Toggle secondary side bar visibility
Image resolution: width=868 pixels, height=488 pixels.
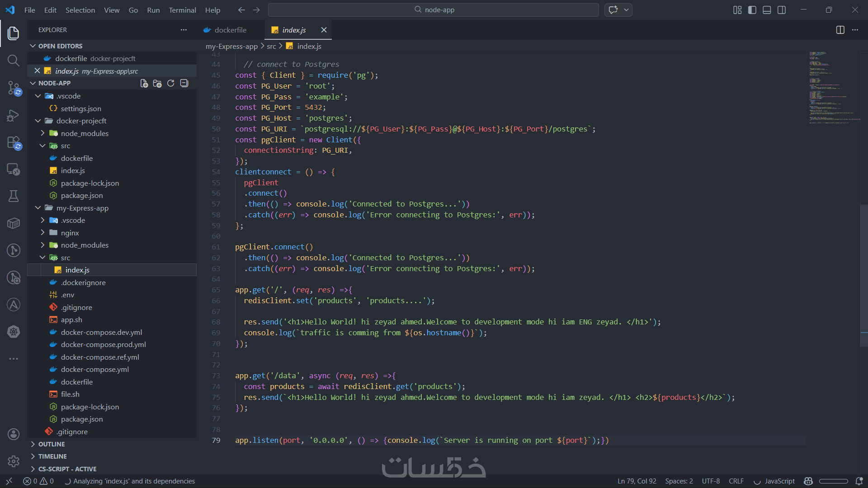(x=782, y=10)
